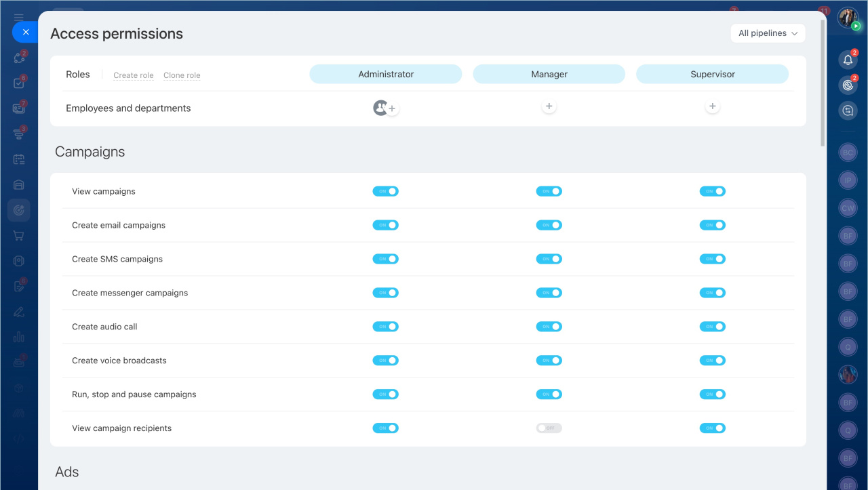Open the shopping cart icon in left sidebar
Image resolution: width=868 pixels, height=490 pixels.
coord(19,236)
